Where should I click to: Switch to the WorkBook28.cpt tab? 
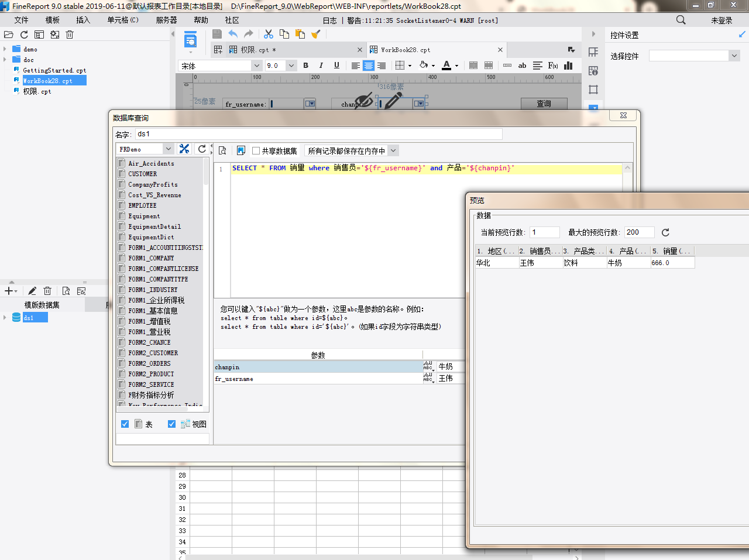coord(436,50)
